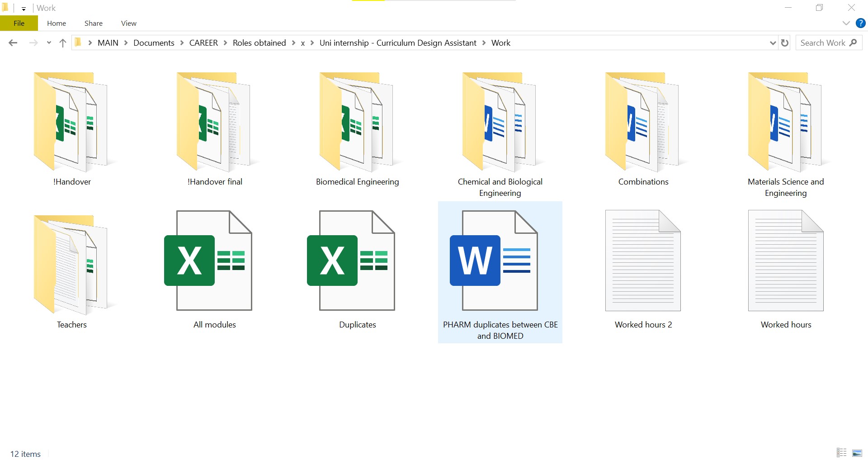Click the Worked hours 2 label
This screenshot has width=868, height=460.
pyautogui.click(x=643, y=325)
